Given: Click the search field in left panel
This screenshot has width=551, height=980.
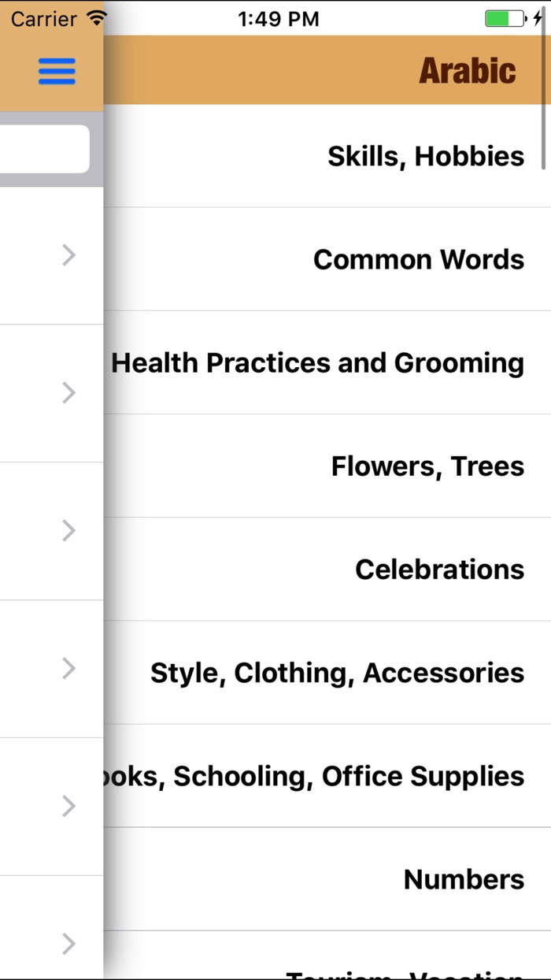Looking at the screenshot, I should pos(44,149).
